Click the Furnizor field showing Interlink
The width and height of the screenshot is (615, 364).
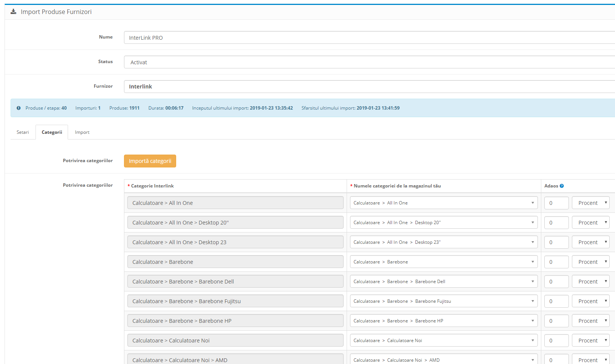(369, 87)
